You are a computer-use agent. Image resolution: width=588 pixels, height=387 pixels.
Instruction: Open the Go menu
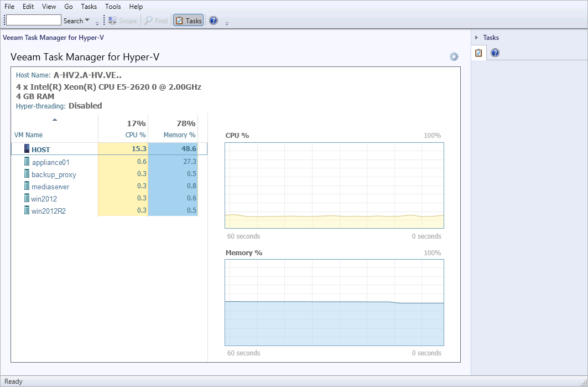coord(68,7)
